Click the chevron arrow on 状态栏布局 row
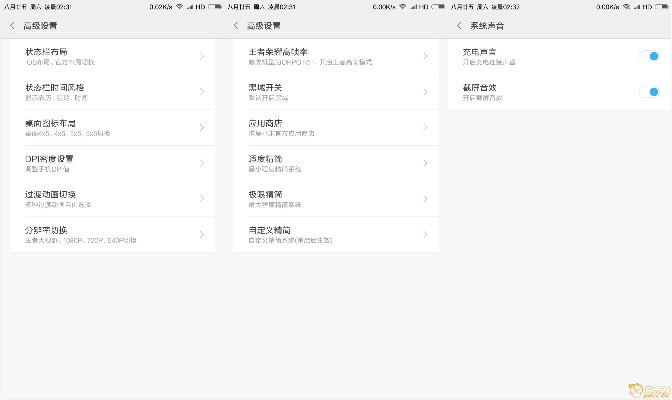Screen dimensions: 672x400 (x=201, y=56)
